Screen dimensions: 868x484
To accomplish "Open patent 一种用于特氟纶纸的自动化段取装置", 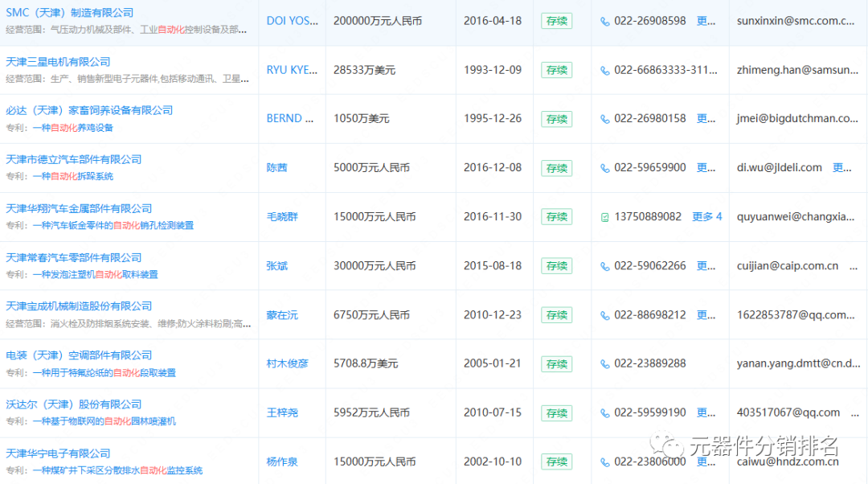I will [104, 373].
